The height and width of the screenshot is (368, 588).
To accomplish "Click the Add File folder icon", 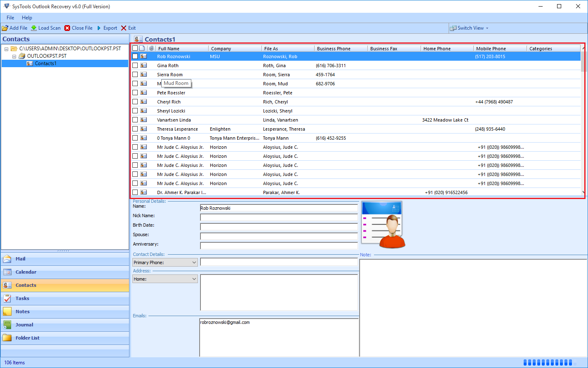I will coord(5,28).
